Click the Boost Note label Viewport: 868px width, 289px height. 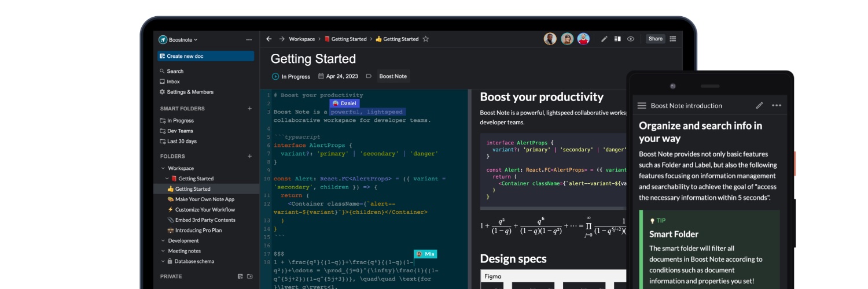click(x=393, y=76)
